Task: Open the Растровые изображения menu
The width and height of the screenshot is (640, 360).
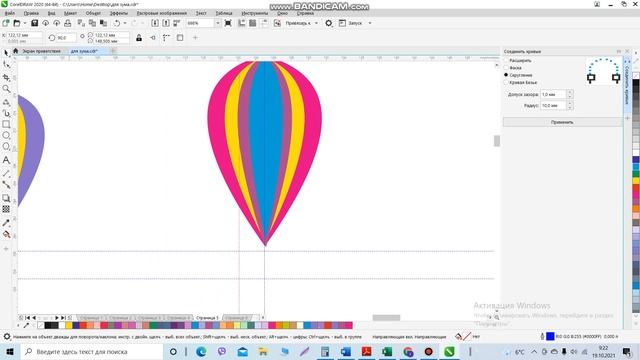Action: click(x=162, y=13)
